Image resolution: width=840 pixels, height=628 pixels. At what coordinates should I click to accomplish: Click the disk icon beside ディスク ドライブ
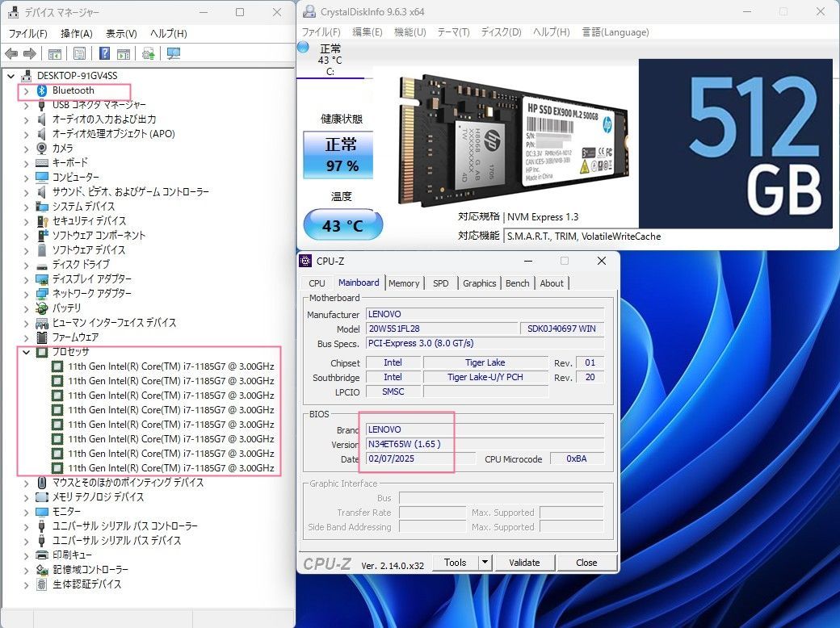42,265
